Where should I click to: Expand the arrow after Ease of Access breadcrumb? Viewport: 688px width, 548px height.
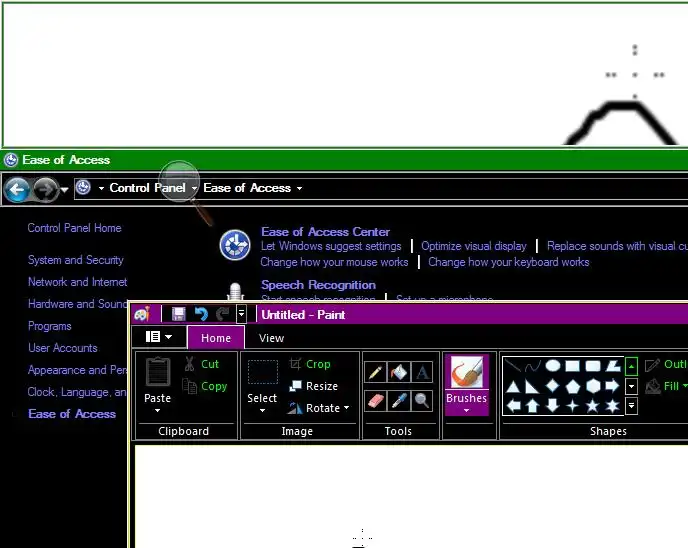(299, 188)
